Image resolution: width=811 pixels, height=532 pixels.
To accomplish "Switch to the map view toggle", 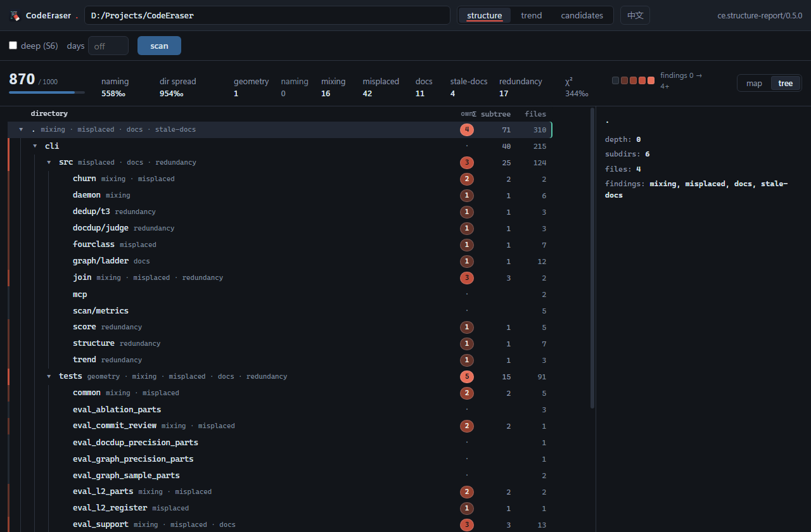I will pyautogui.click(x=754, y=84).
